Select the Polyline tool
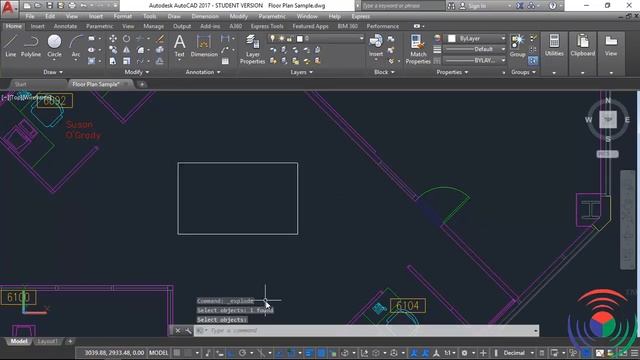 31,46
